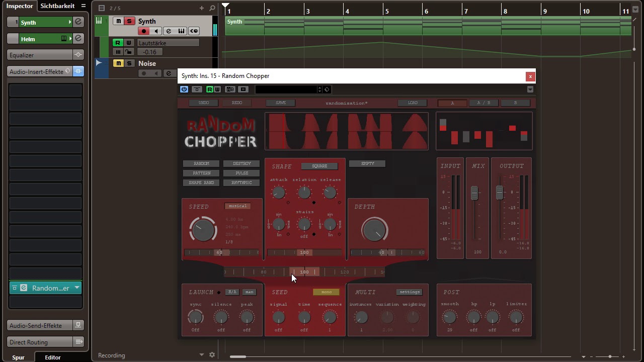
Task: Toggle monitor on Synth track
Action: pos(155,31)
